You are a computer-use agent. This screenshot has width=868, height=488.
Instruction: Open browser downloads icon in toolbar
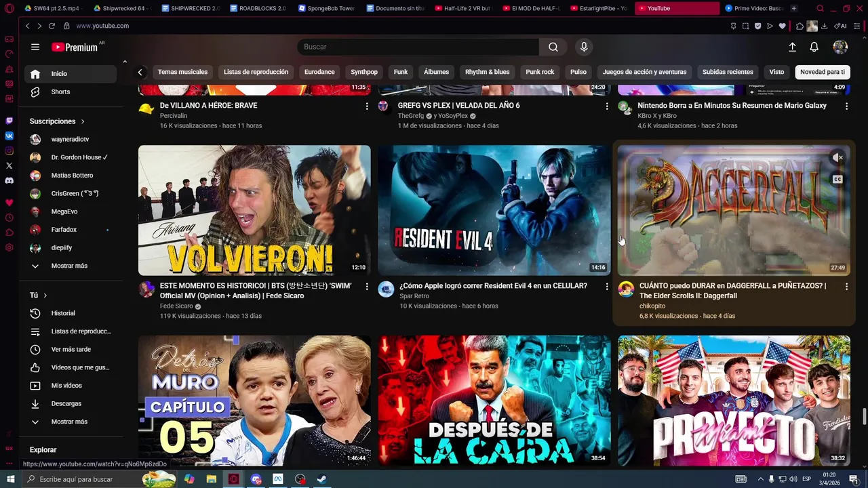824,26
